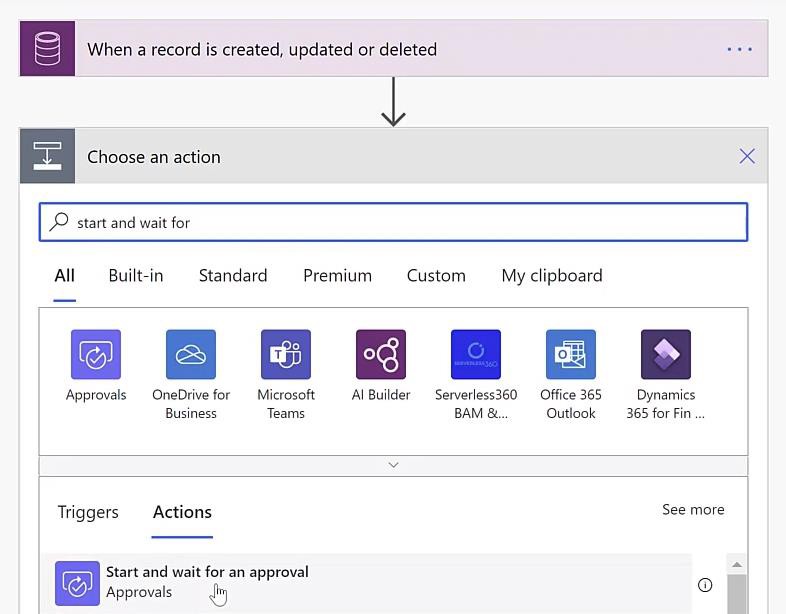Switch to the Premium tab
786x614 pixels.
(337, 276)
